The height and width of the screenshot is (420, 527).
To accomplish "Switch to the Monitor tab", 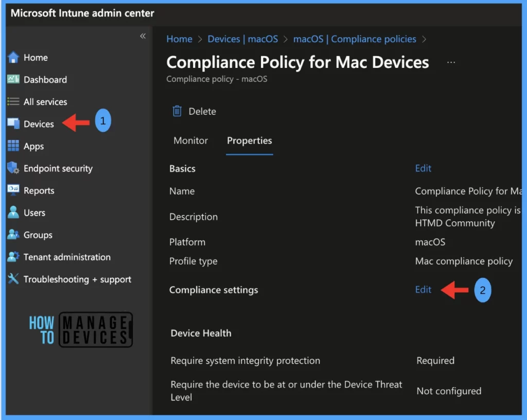I will pos(190,141).
